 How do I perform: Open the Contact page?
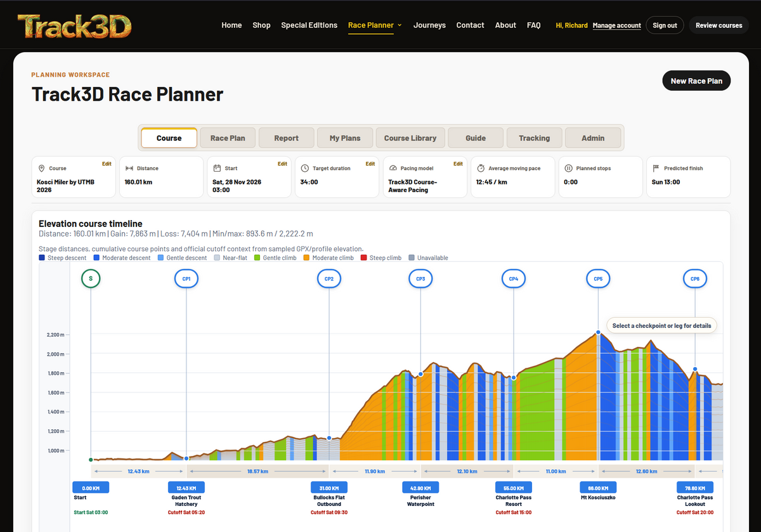point(471,25)
